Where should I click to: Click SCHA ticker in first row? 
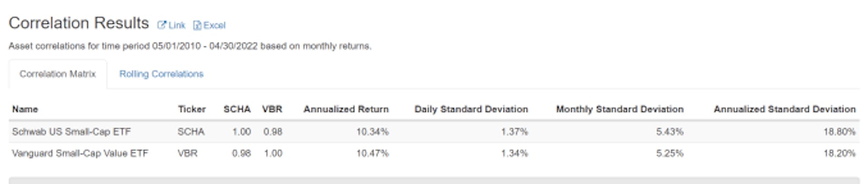coord(191,132)
